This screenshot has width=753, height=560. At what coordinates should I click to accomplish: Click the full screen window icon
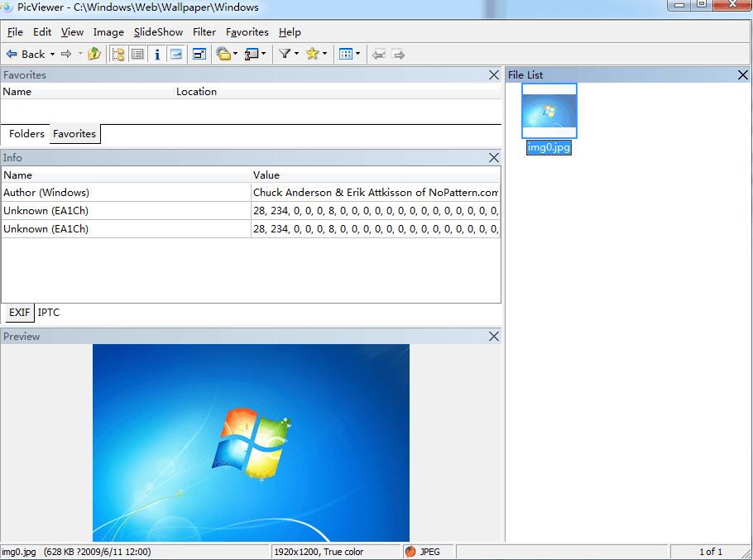tap(199, 55)
